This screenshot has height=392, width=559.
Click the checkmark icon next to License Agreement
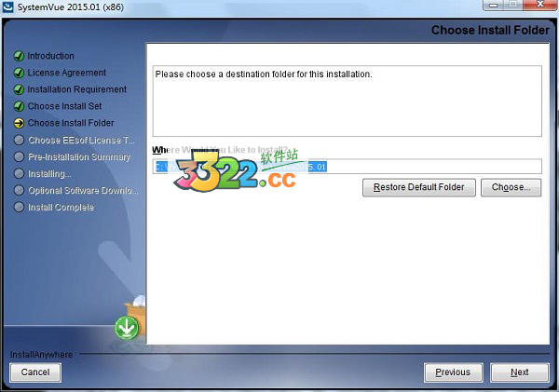pyautogui.click(x=19, y=73)
